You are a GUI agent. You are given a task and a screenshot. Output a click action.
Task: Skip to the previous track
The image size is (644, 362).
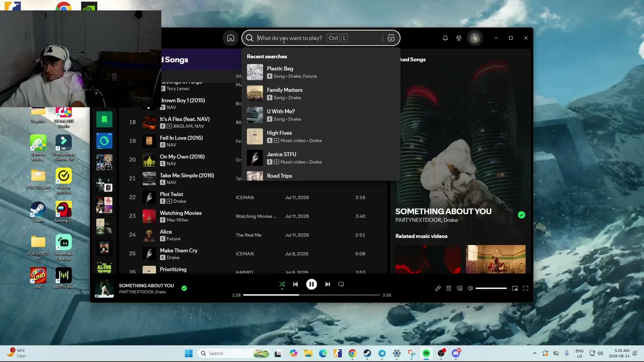coord(295,284)
